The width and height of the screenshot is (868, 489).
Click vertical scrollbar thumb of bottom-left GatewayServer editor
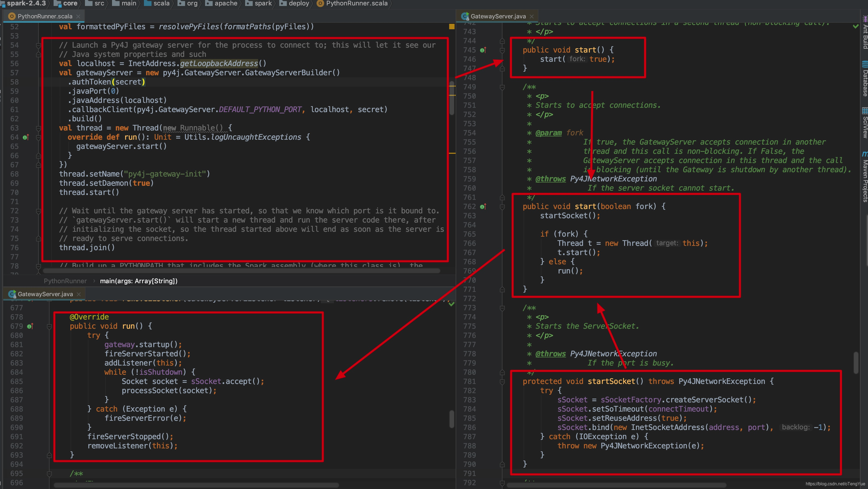(x=452, y=419)
